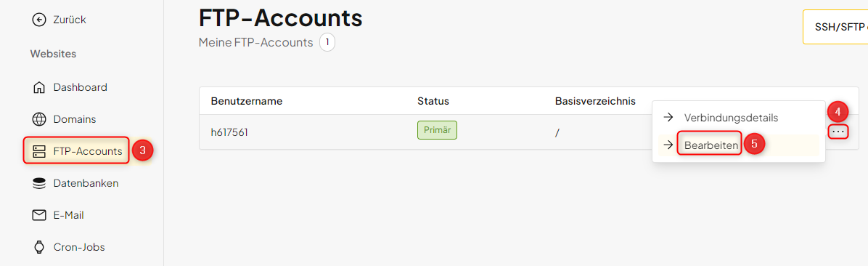Click the FTP-Accounts server icon
Screen dimensions: 868x266
(38, 151)
